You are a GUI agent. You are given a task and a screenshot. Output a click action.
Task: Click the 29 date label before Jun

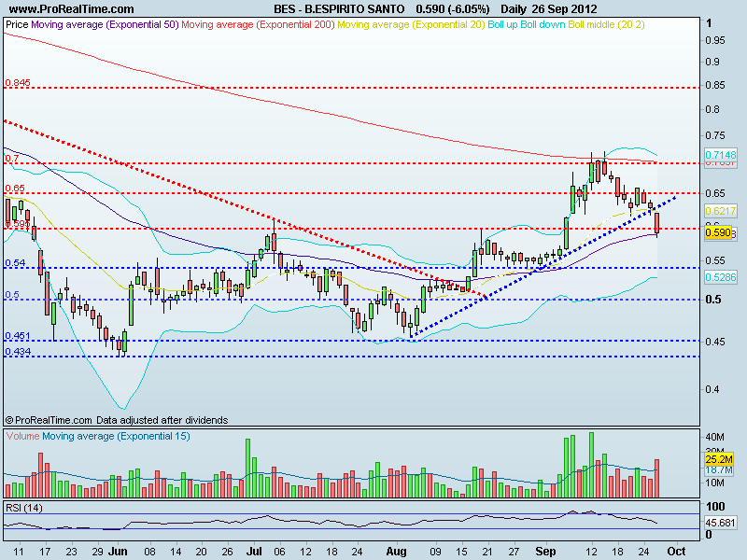coord(97,552)
